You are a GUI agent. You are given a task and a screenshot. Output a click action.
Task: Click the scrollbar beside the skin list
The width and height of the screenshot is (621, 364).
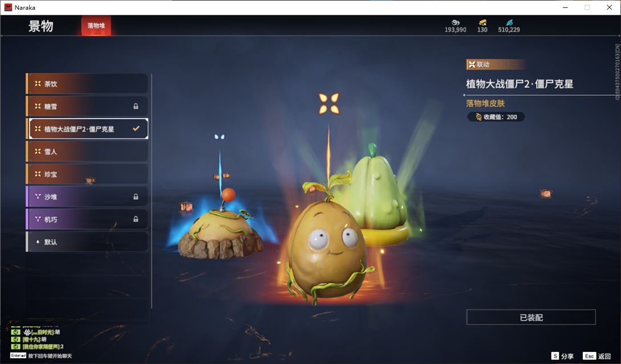(152, 191)
